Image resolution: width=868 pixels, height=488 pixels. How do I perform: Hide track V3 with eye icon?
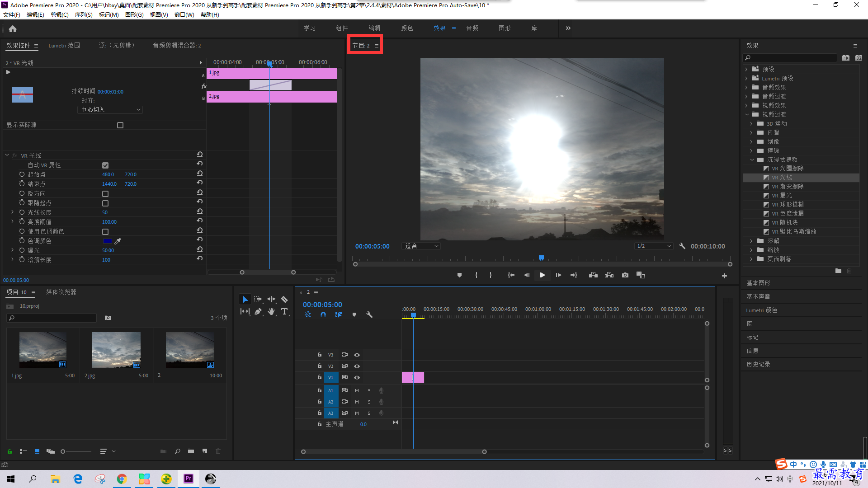(357, 355)
